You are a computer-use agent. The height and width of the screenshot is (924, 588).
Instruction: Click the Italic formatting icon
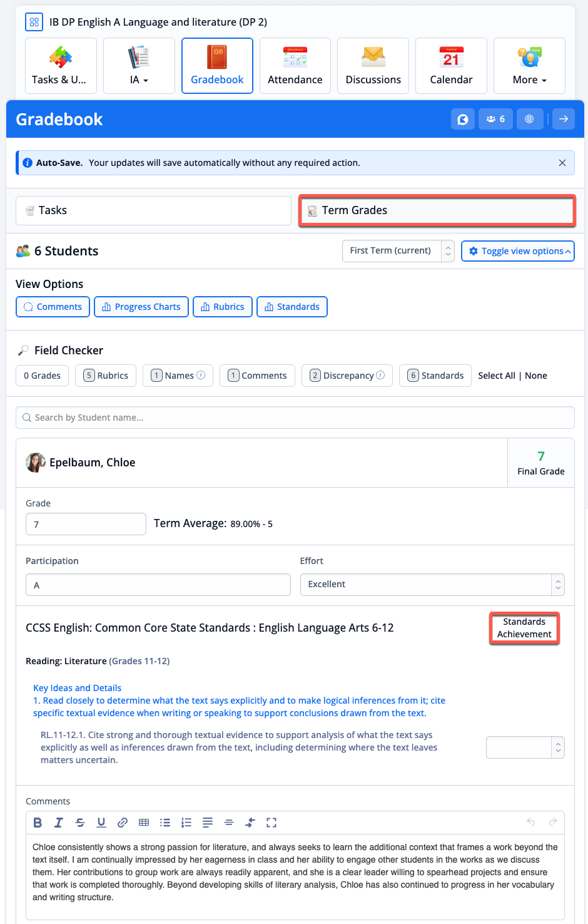(x=59, y=823)
